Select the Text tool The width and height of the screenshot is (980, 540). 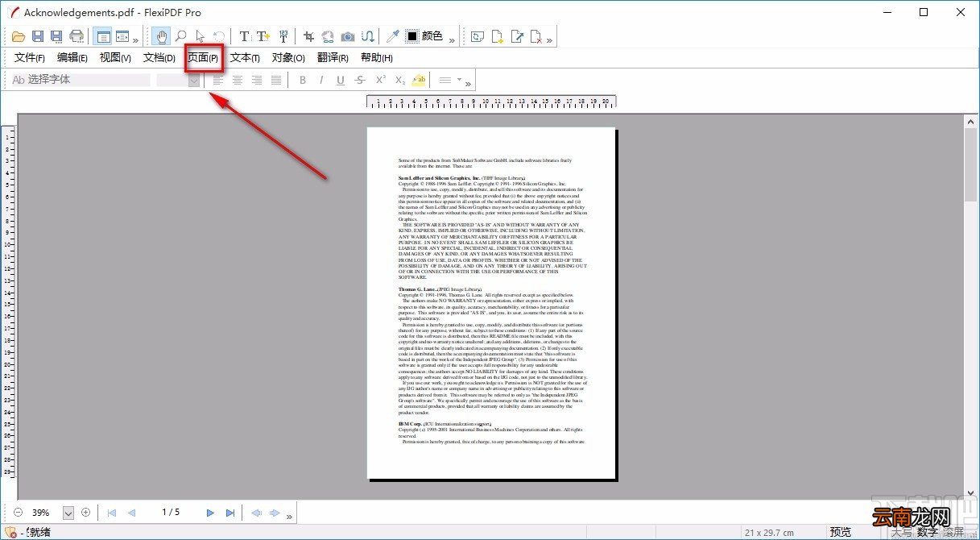(x=244, y=36)
